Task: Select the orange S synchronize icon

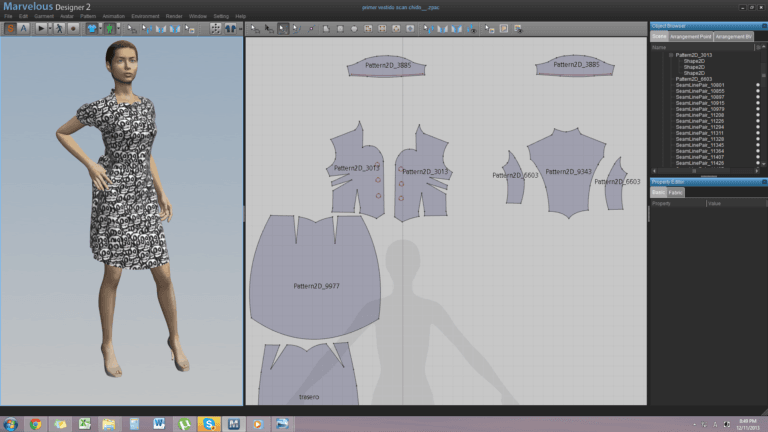Action: [9, 29]
